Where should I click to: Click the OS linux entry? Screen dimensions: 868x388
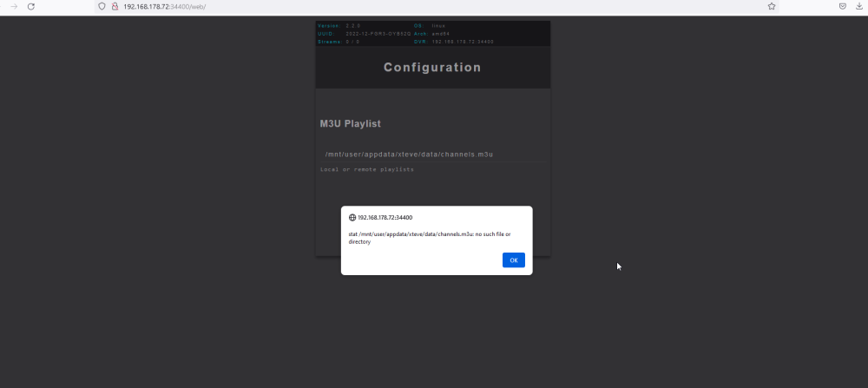pyautogui.click(x=430, y=26)
